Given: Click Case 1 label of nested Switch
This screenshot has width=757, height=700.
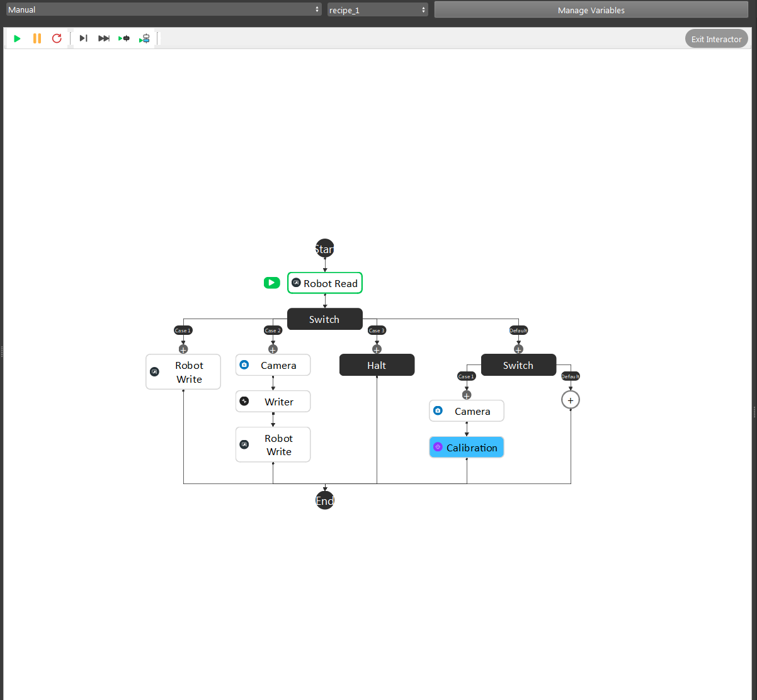Looking at the screenshot, I should coord(467,376).
